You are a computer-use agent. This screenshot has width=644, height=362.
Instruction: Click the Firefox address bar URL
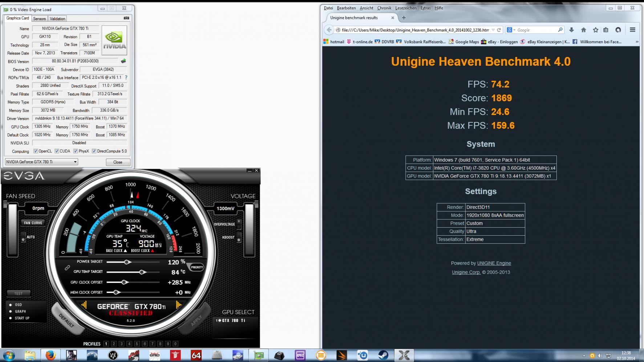point(415,30)
